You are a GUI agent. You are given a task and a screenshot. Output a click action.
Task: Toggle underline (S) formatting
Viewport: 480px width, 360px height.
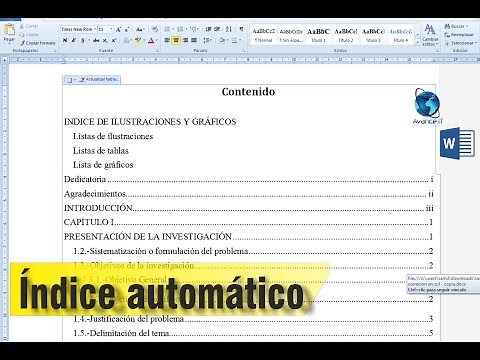coord(84,40)
